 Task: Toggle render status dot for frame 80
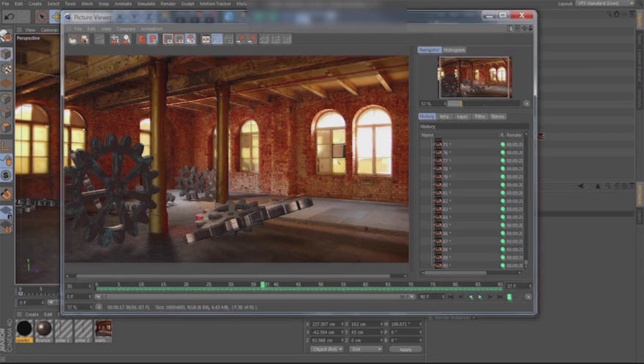502,185
